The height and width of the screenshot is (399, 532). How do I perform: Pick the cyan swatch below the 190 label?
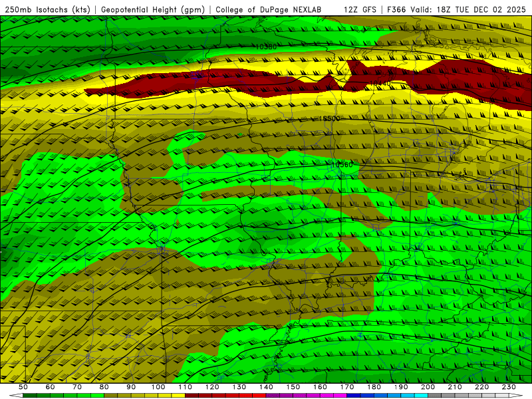tap(408, 396)
